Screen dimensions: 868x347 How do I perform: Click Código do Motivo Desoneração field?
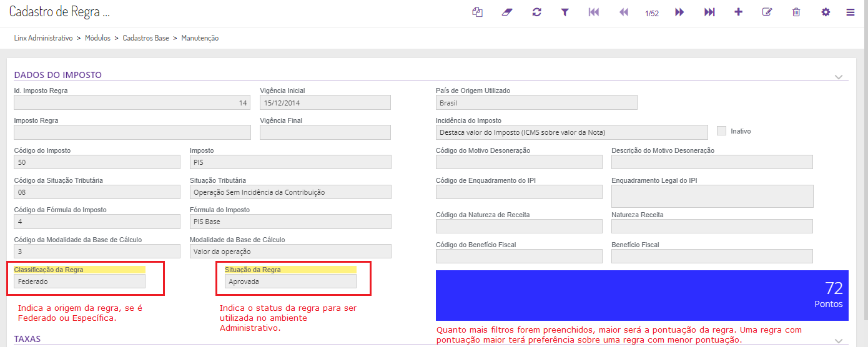point(519,162)
